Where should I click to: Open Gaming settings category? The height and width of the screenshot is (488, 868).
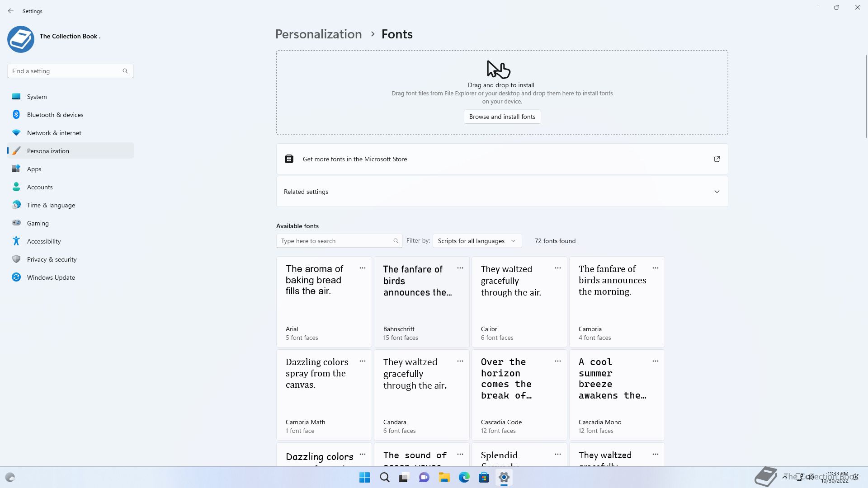point(71,223)
